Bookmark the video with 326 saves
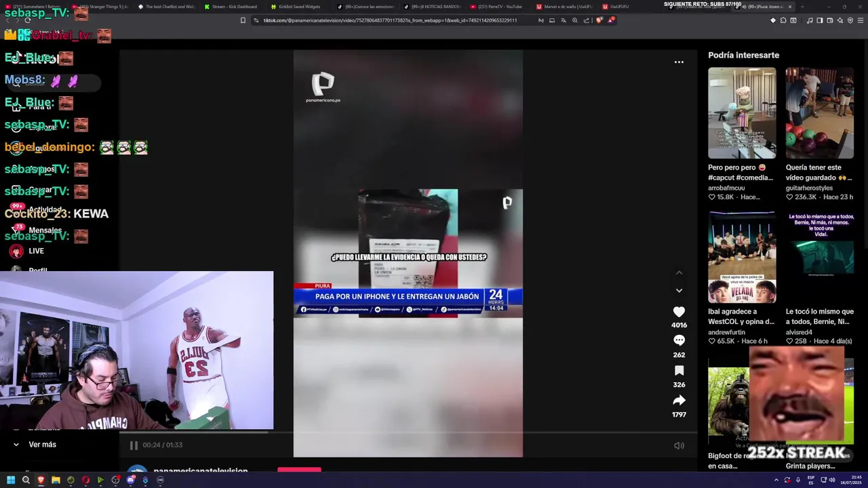The image size is (868, 488). click(x=679, y=371)
